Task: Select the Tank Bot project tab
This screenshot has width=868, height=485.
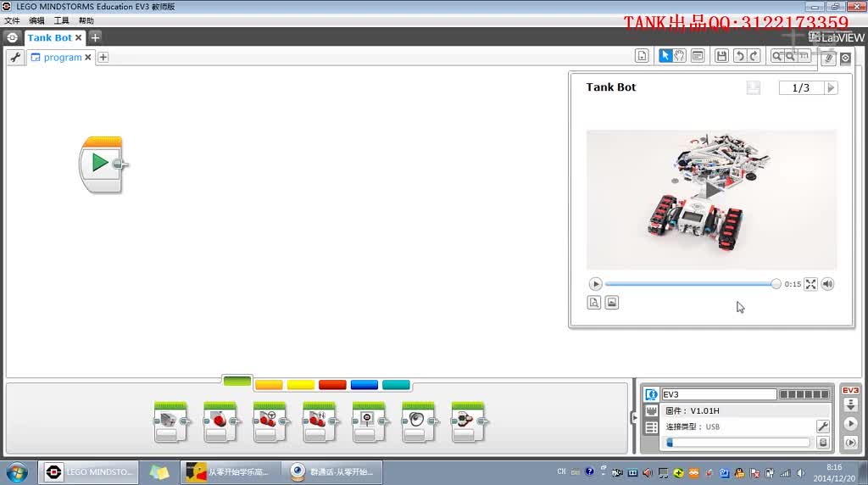Action: click(50, 37)
